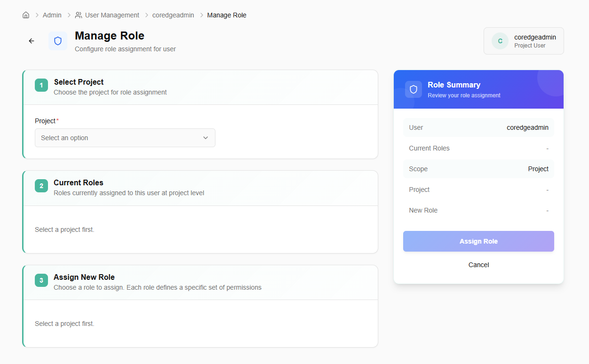
Task: Click the shield icon beside Manage Role title
Action: (x=58, y=41)
